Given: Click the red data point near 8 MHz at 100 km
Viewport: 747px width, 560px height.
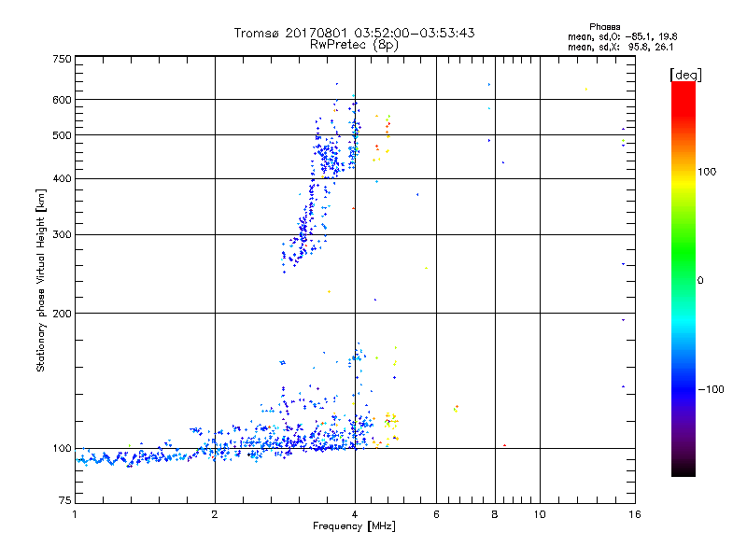Looking at the screenshot, I should [504, 445].
